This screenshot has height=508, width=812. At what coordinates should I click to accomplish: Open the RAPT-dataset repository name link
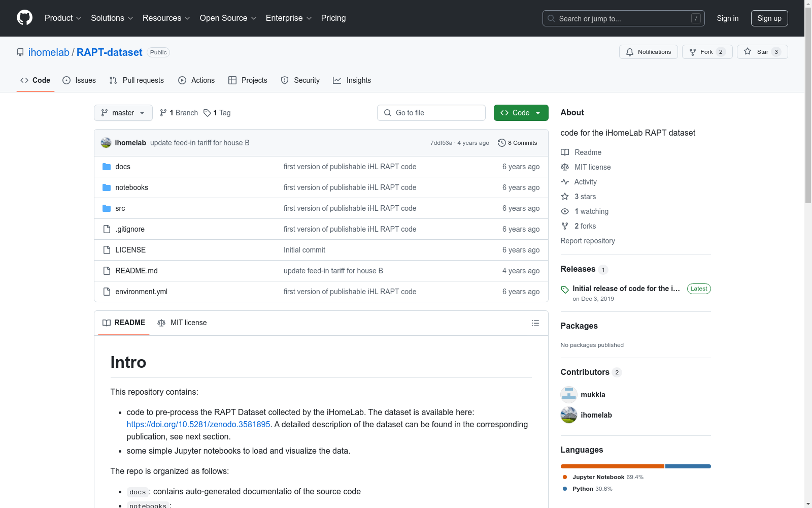pyautogui.click(x=110, y=52)
